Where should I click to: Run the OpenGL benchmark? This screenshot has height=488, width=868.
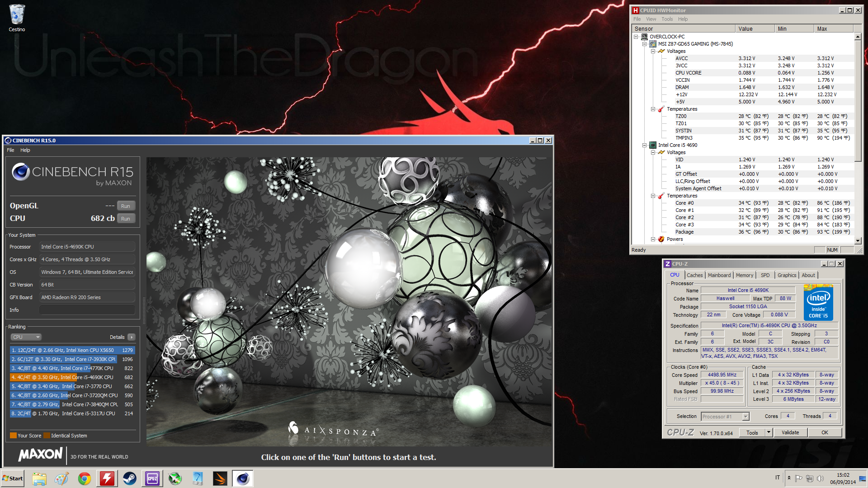[x=126, y=206]
